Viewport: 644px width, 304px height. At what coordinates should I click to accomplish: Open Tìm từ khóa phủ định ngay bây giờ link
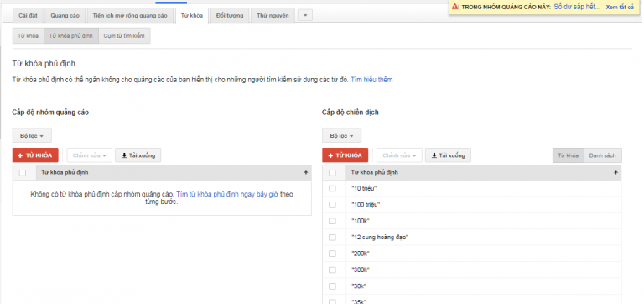pyautogui.click(x=227, y=194)
